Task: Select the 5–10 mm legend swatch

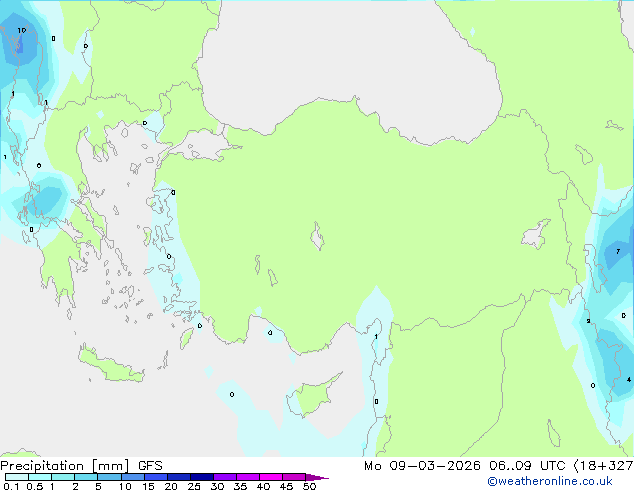Action: 109,477
